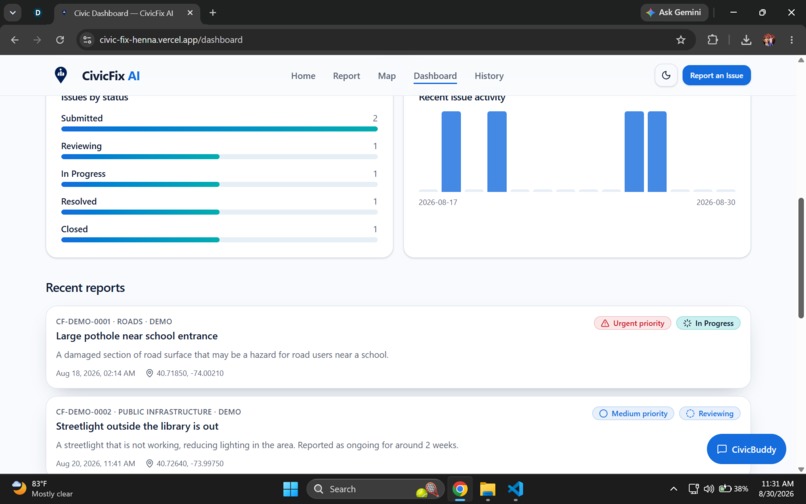Viewport: 806px width, 504px height.
Task: Open Streetlight outside the library is out
Action: (137, 426)
